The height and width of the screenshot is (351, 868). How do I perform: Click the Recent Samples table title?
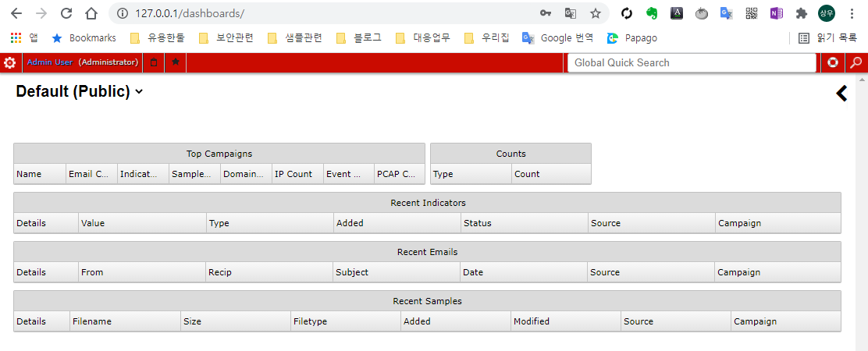click(x=427, y=301)
